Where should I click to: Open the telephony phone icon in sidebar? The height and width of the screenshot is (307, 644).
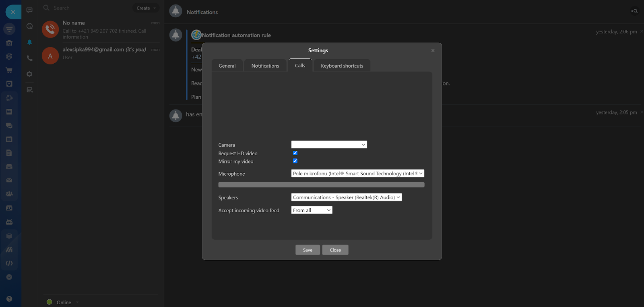pos(29,58)
